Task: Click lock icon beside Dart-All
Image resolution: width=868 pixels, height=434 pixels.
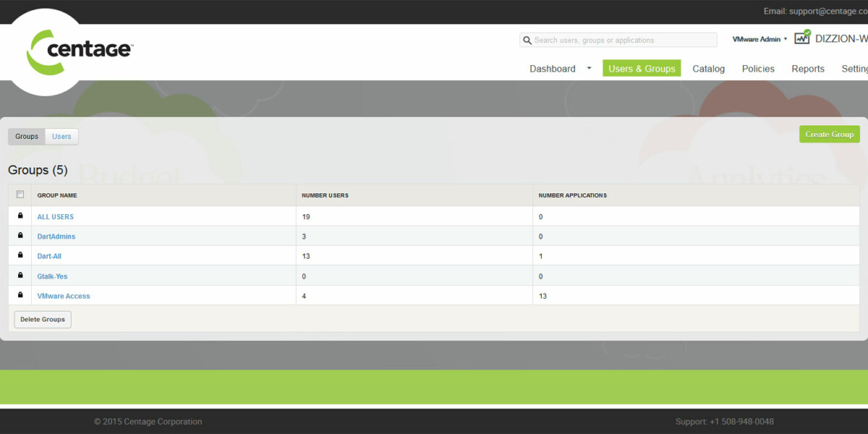Action: click(20, 256)
